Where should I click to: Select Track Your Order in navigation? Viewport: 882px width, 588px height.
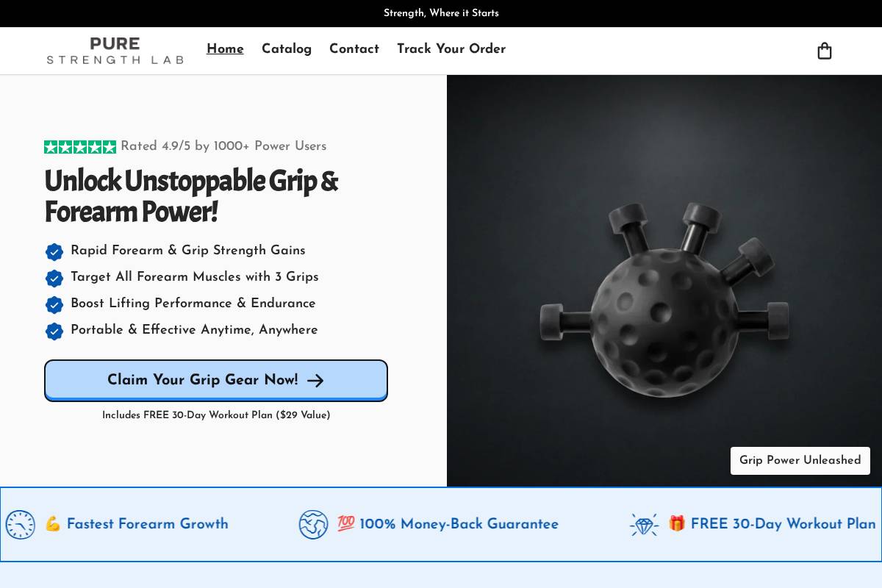(x=451, y=49)
